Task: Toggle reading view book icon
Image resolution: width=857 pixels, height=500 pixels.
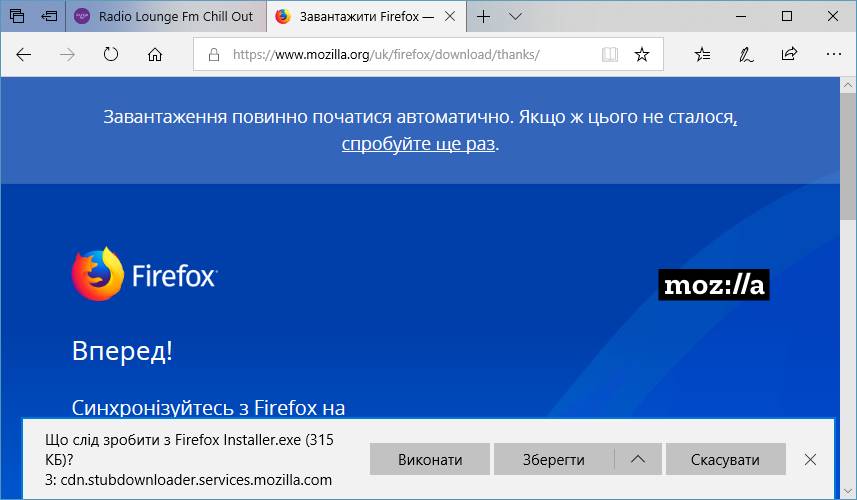Action: (x=610, y=54)
